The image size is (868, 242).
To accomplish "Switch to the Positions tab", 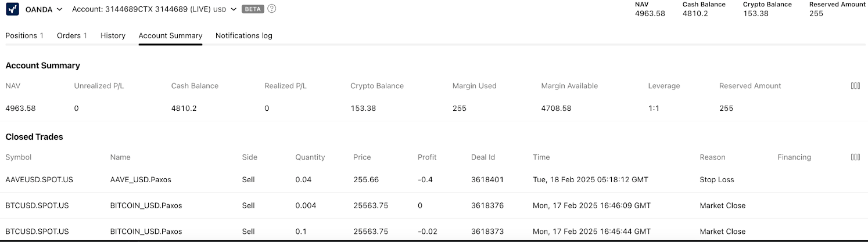I will (24, 35).
